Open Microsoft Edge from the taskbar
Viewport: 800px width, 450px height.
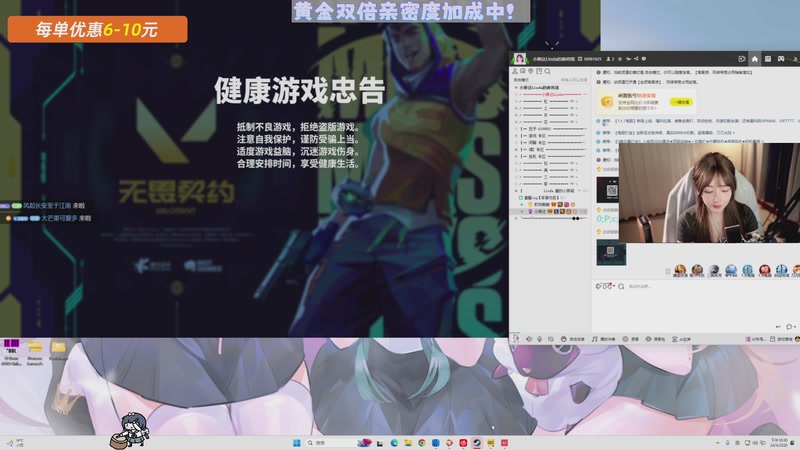click(x=394, y=443)
